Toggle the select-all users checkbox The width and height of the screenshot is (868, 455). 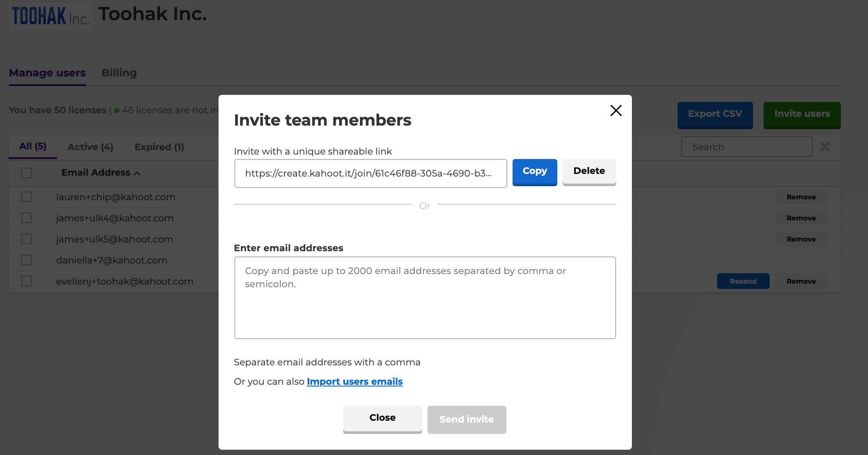tap(26, 173)
